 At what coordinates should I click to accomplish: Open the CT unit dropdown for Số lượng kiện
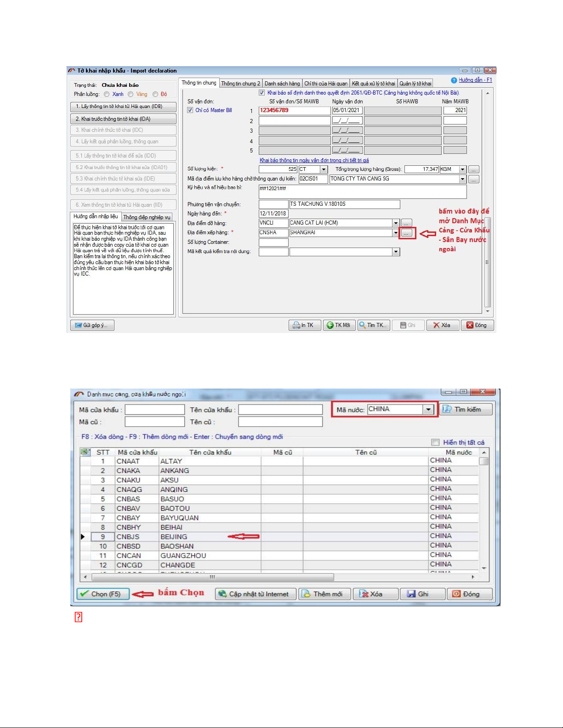click(x=324, y=169)
